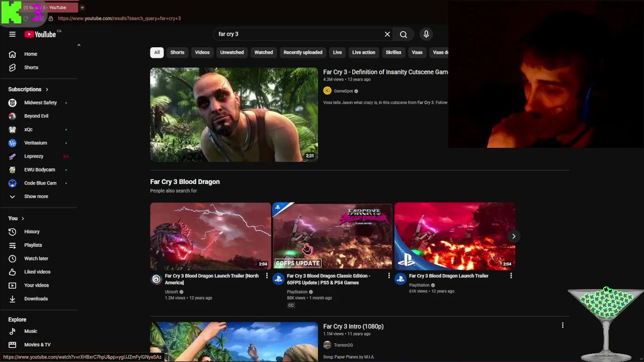Viewport: 644px width, 362px height.
Task: Open Blood Dragon Classic Edition 60FPS thumbnail
Action: [x=333, y=236]
